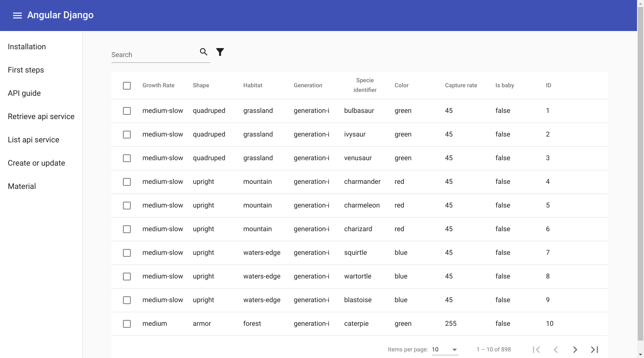This screenshot has width=644, height=358.
Task: Open the List api service page
Action: click(x=33, y=140)
